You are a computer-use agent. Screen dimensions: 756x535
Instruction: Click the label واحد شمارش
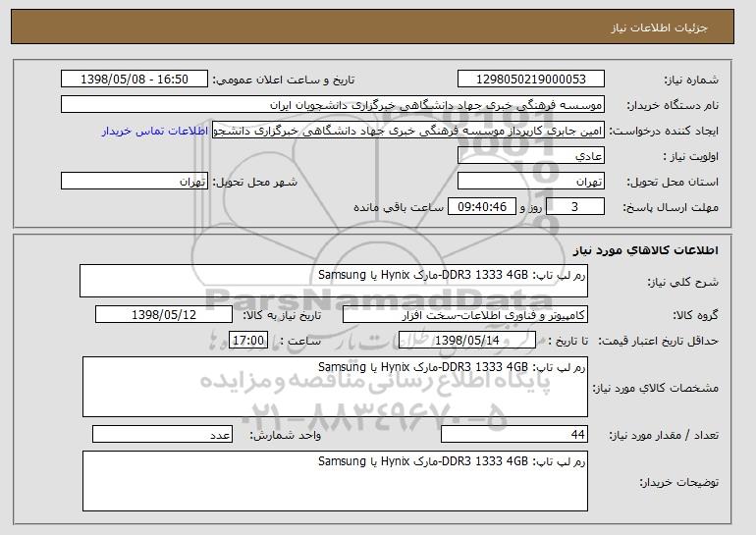[x=285, y=435]
